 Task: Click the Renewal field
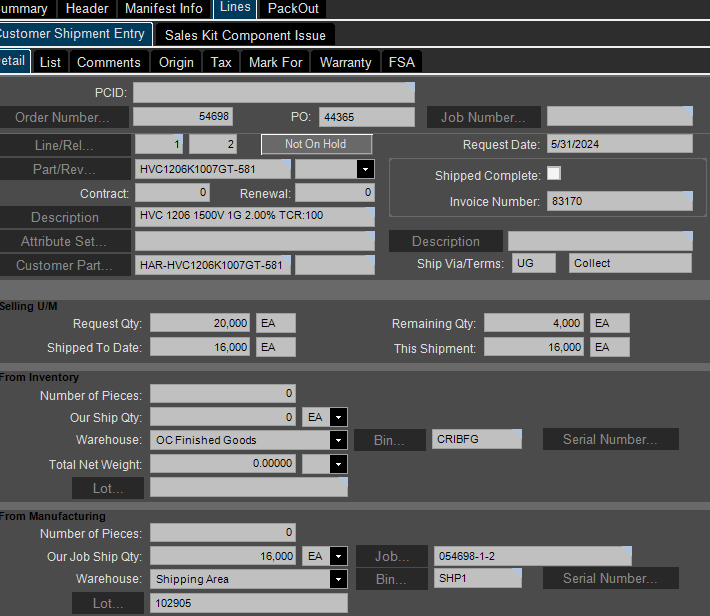(335, 193)
